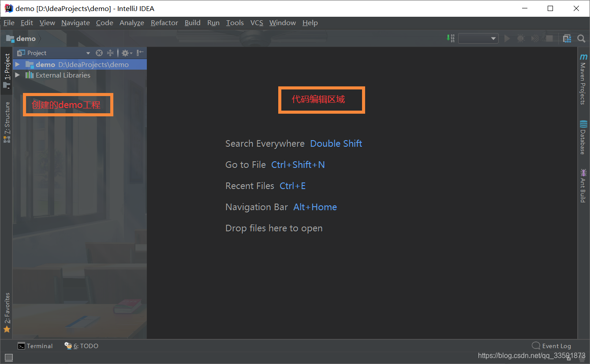Open the Edit menu
Image resolution: width=590 pixels, height=364 pixels.
27,23
